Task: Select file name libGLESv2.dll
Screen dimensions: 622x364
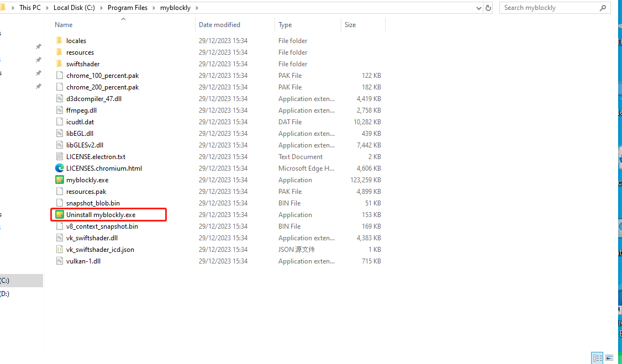Action: pyautogui.click(x=85, y=145)
